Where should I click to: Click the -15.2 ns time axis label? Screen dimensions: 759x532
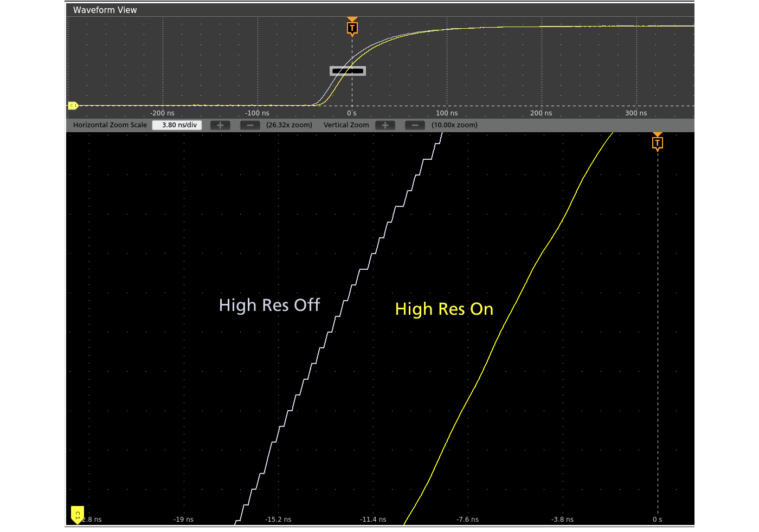pyautogui.click(x=278, y=520)
